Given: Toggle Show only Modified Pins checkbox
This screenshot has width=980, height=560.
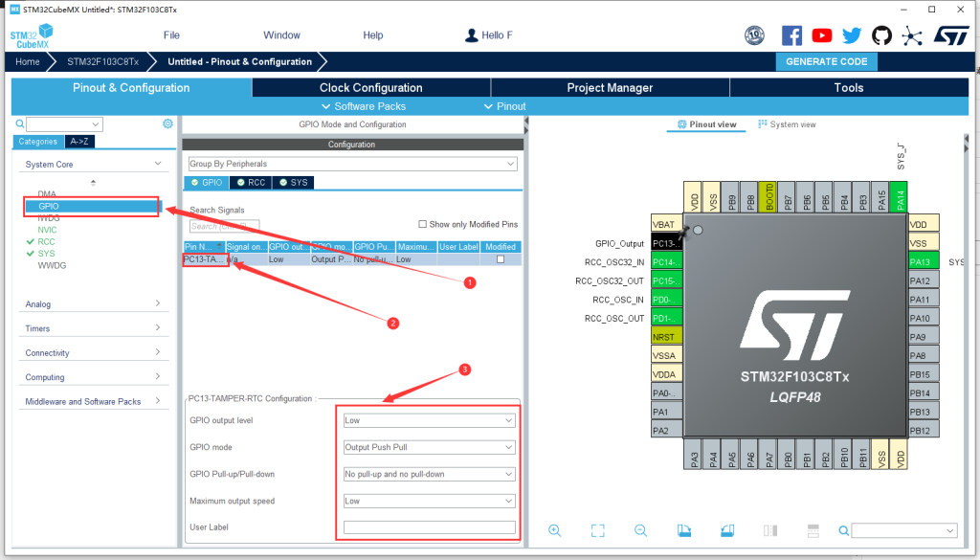Looking at the screenshot, I should click(422, 224).
